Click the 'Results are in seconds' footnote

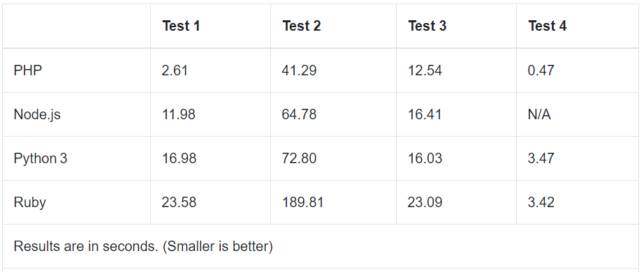pos(143,246)
